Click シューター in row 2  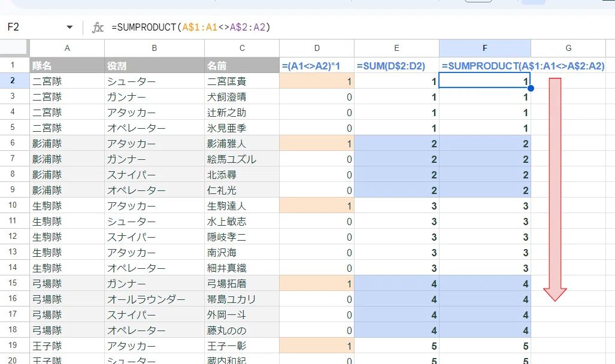point(154,81)
